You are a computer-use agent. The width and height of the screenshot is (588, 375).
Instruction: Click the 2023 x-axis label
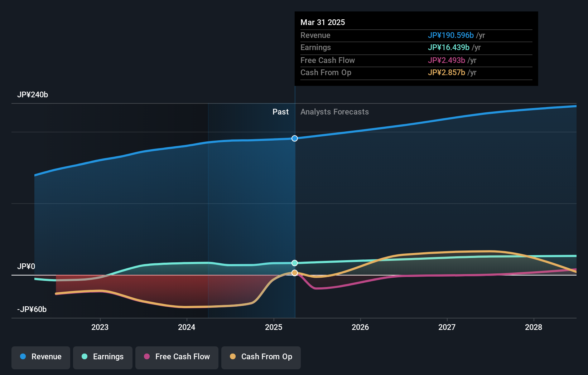[x=100, y=327]
